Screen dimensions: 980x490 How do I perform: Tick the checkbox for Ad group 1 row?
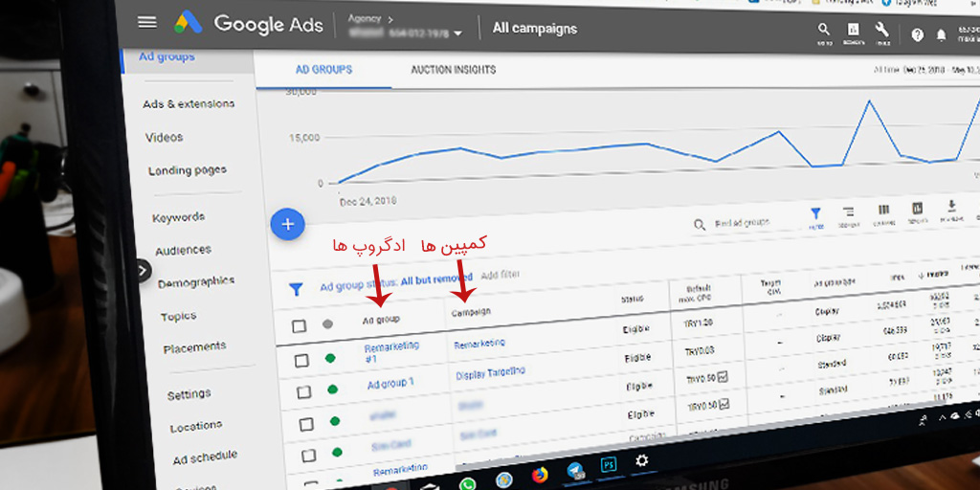[x=303, y=391]
